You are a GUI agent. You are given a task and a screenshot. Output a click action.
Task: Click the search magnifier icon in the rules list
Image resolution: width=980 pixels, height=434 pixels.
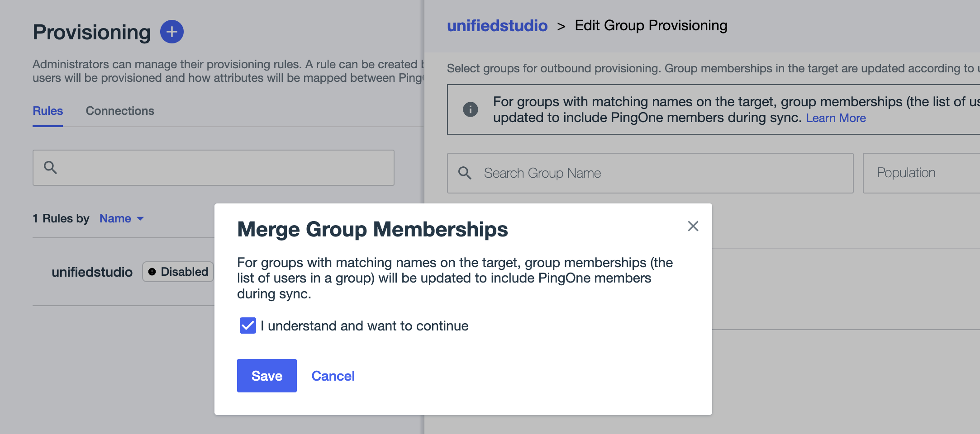pos(51,168)
